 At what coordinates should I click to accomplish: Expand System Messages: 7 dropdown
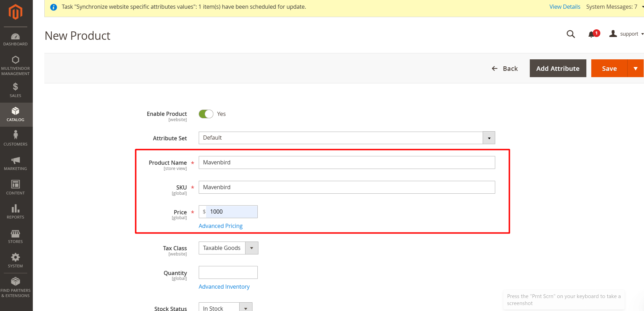click(615, 7)
